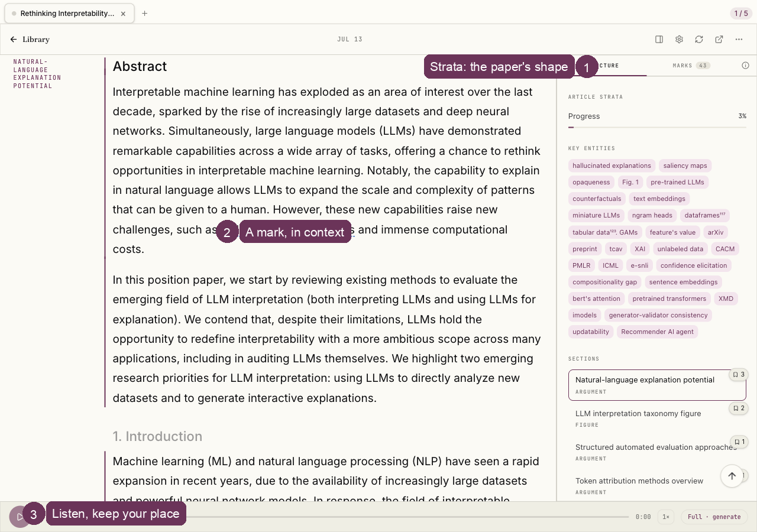This screenshot has width=757, height=532.
Task: Select the tcav entity chip
Action: pyautogui.click(x=616, y=249)
